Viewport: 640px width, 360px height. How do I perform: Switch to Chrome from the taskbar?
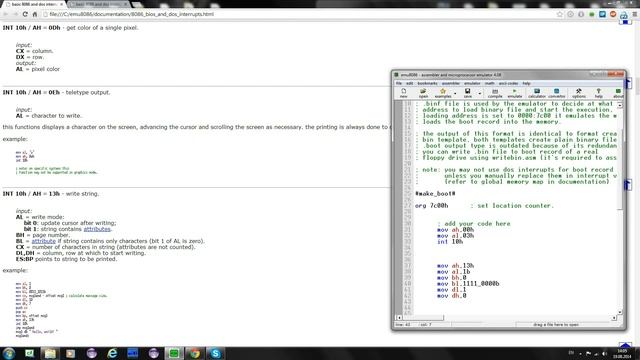click(195, 353)
